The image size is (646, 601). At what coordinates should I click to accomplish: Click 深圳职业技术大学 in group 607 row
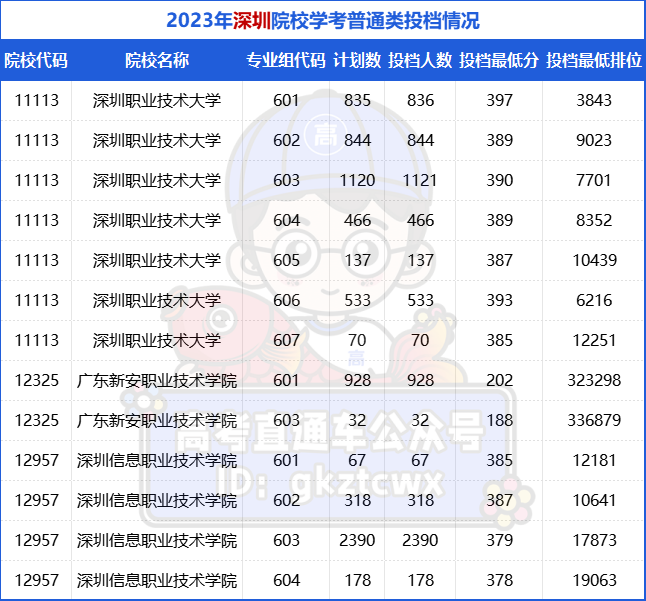[x=157, y=340]
